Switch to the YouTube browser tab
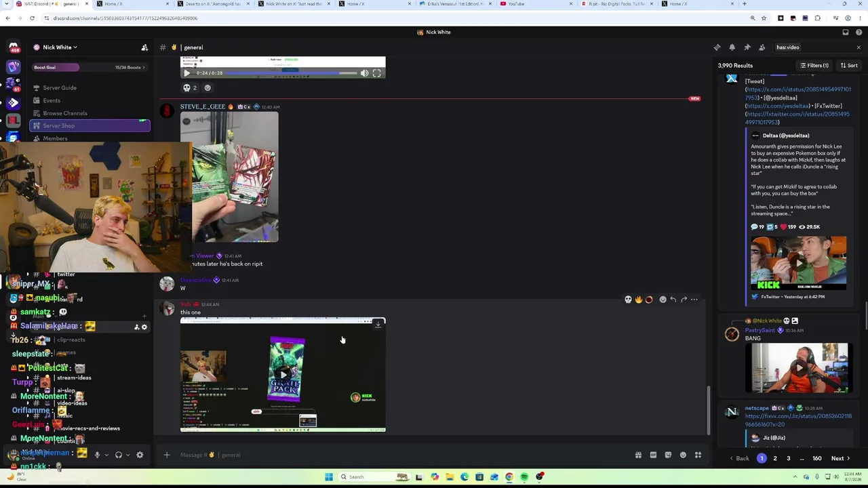 (x=535, y=4)
